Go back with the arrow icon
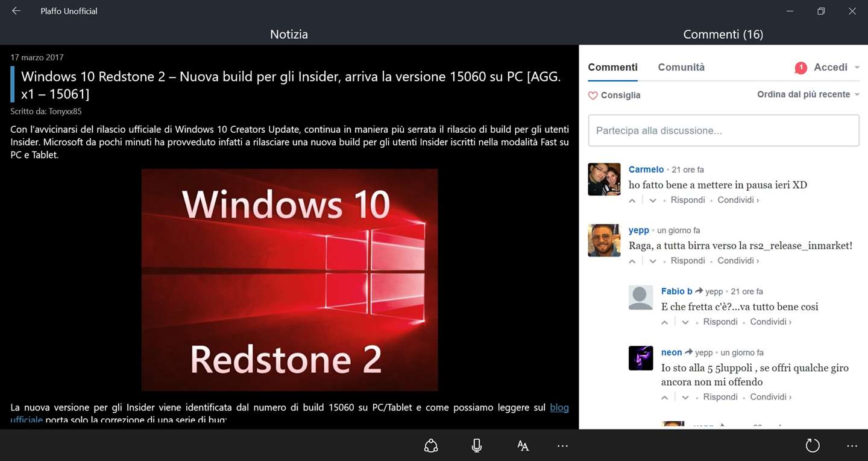The image size is (868, 461). click(x=16, y=11)
